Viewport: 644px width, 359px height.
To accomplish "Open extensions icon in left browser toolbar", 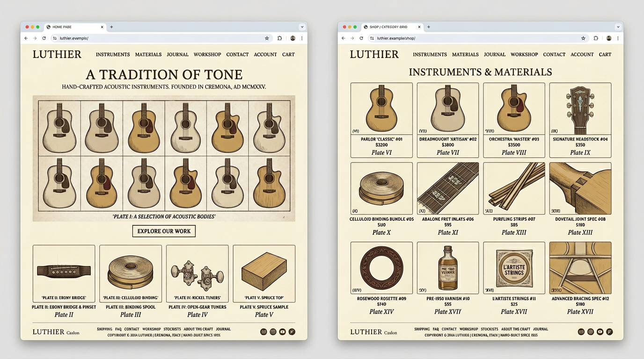I will [279, 38].
